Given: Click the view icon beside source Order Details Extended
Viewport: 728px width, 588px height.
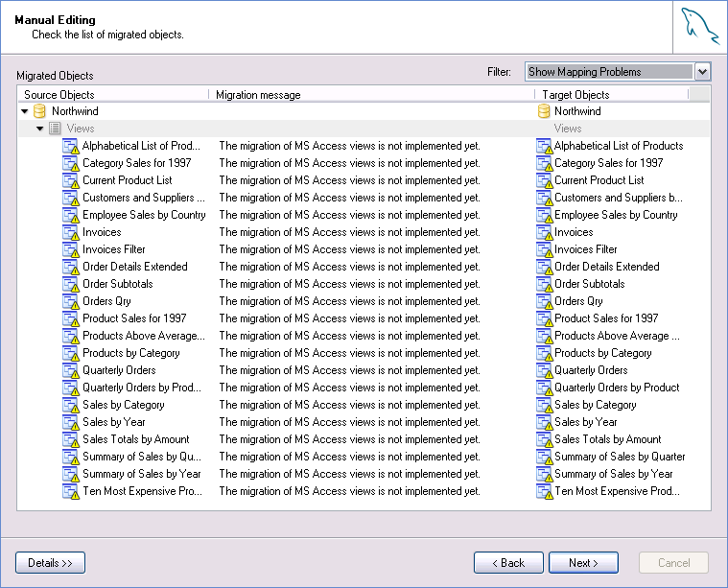Looking at the screenshot, I should coord(71,267).
